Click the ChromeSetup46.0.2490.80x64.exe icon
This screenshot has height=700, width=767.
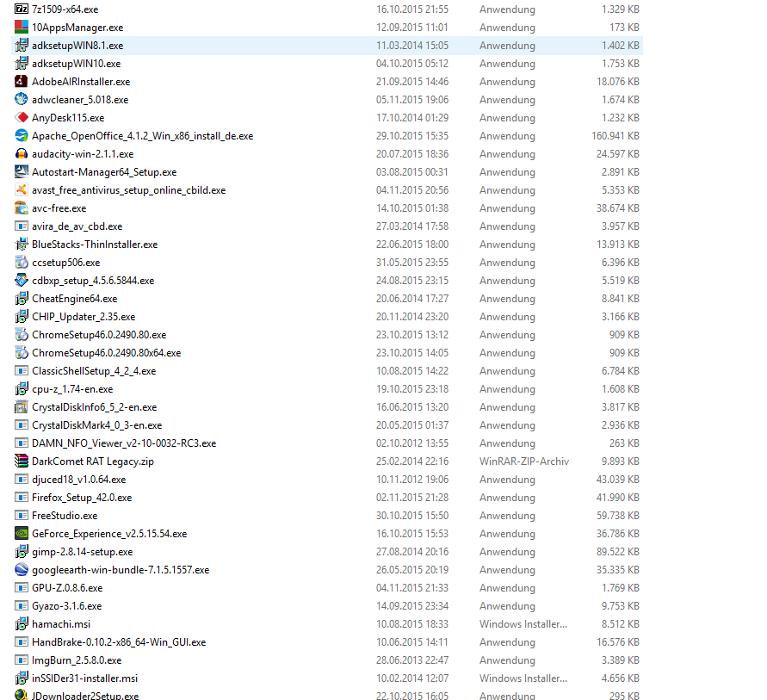pos(21,353)
